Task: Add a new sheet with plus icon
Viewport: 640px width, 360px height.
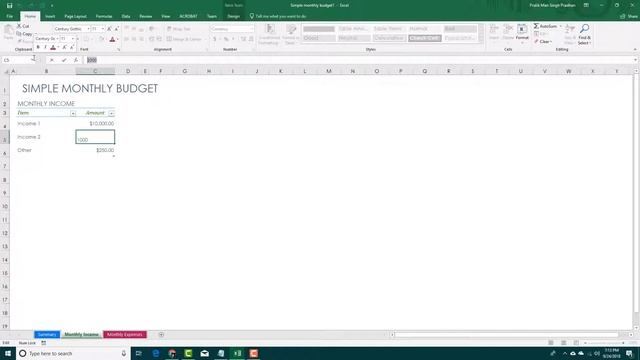Action: 161,335
